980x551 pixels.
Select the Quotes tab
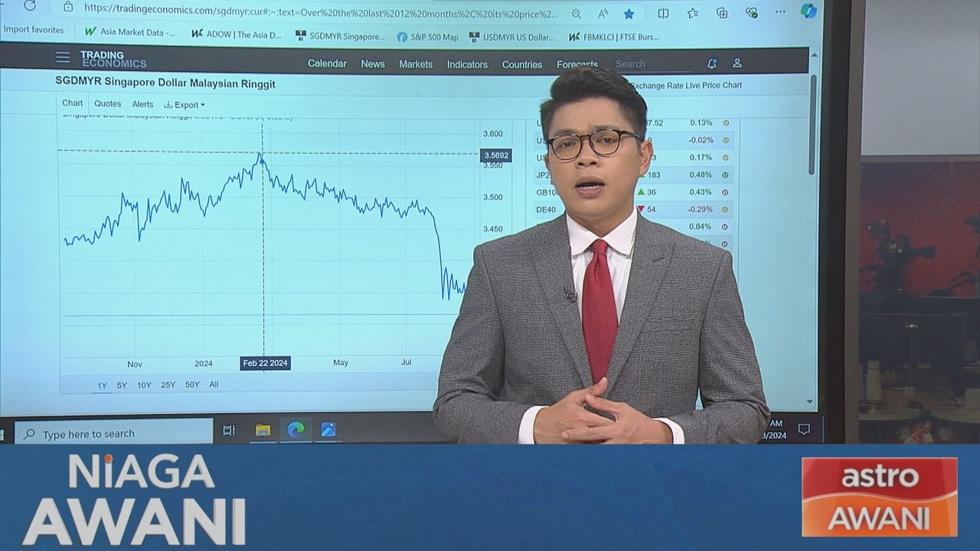(x=107, y=104)
